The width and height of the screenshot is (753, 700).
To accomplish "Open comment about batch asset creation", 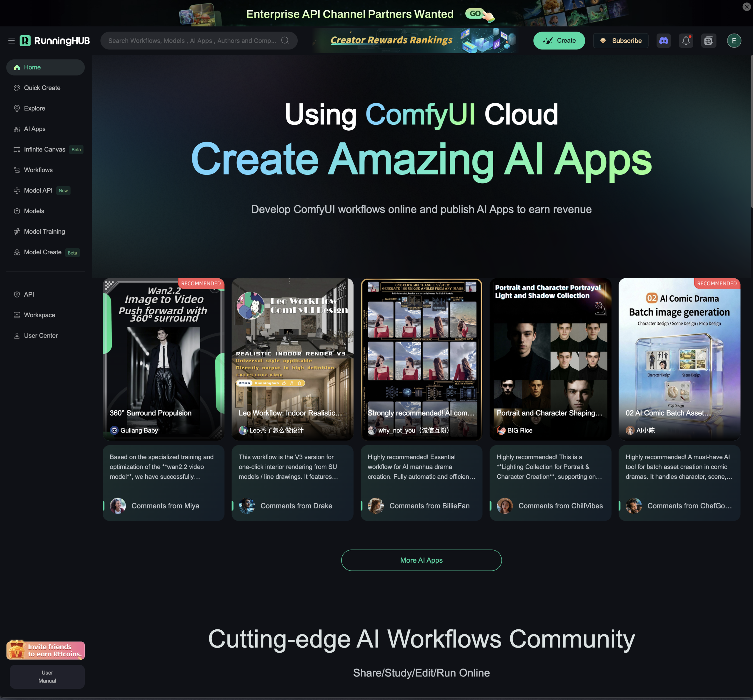I will (679, 467).
